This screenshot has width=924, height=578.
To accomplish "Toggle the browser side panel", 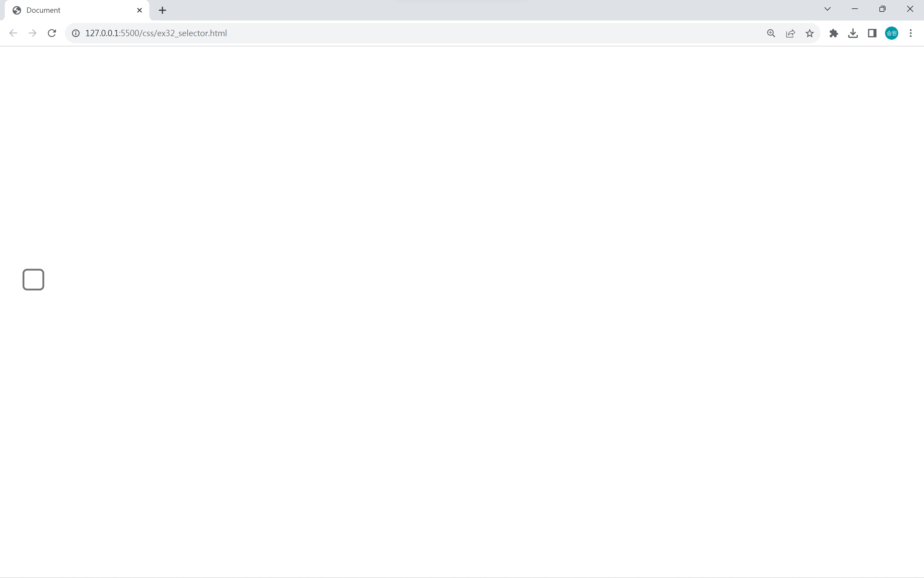I will click(872, 33).
